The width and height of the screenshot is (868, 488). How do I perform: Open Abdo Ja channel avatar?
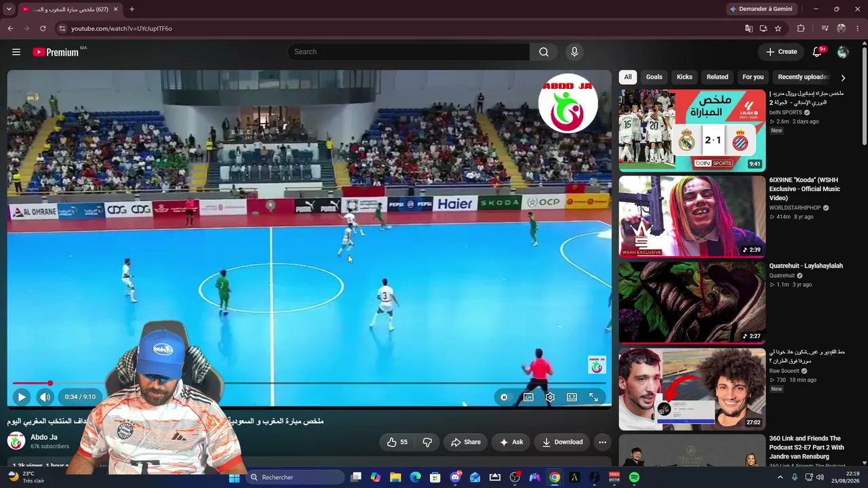(16, 442)
